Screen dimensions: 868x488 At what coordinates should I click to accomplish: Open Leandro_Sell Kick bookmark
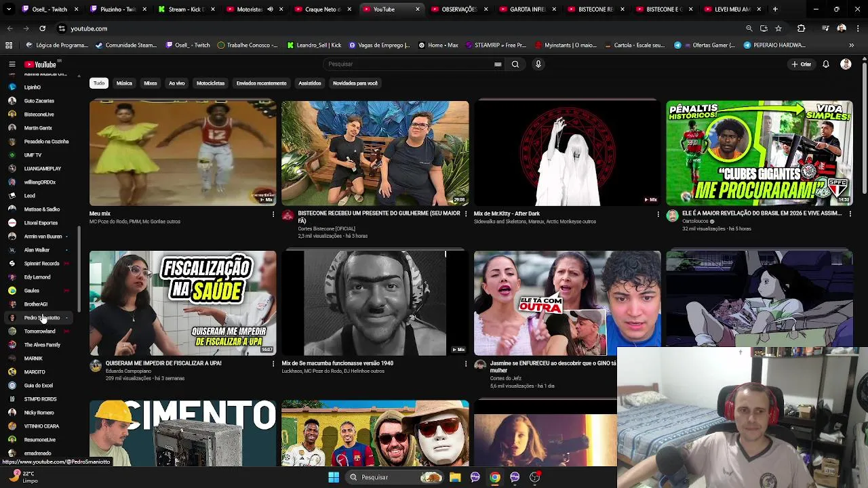314,45
